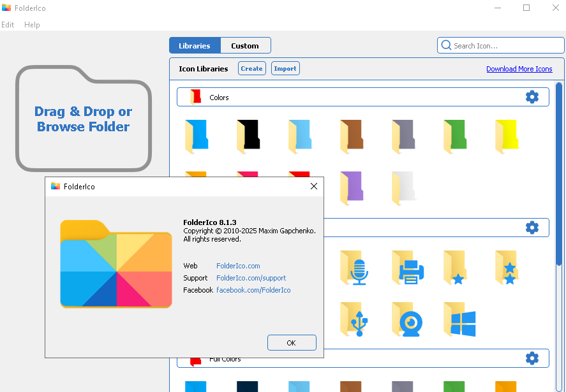Open Colors library settings gear
The width and height of the screenshot is (566, 392).
[532, 97]
